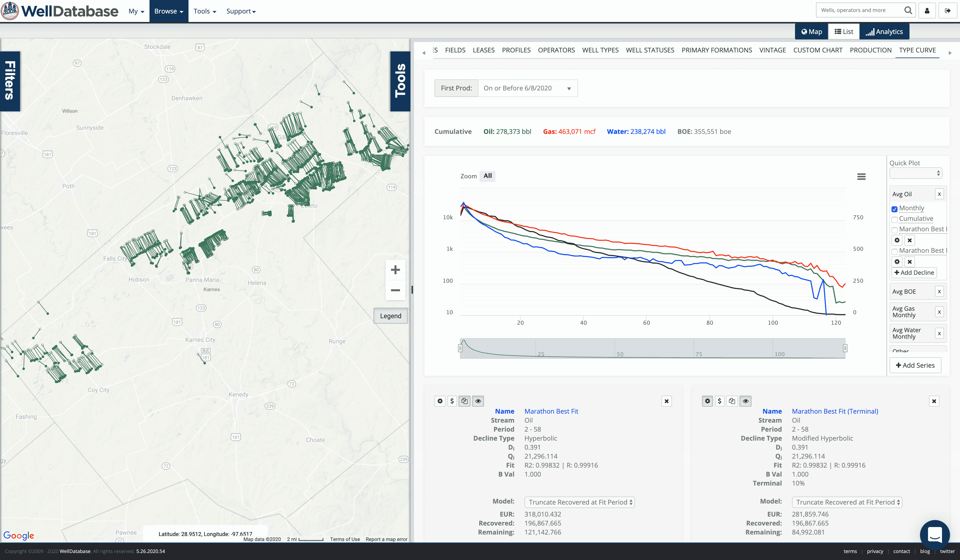Click the Add Decline button
The image size is (960, 560).
coord(914,273)
